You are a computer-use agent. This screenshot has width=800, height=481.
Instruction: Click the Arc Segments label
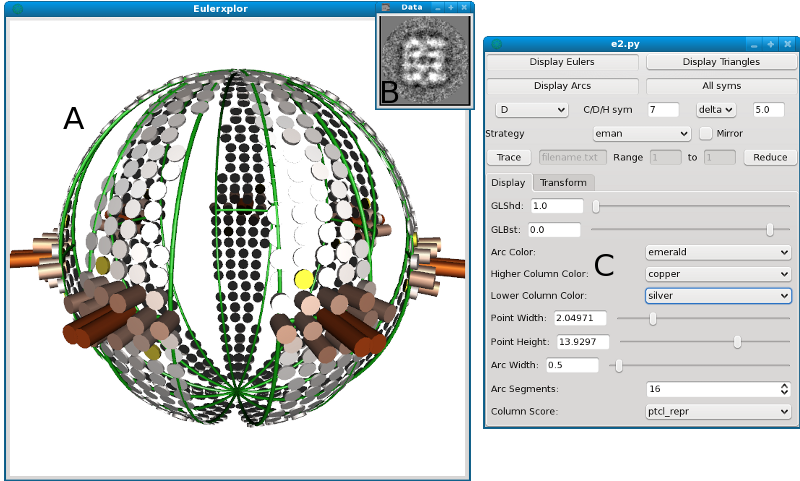pyautogui.click(x=524, y=389)
